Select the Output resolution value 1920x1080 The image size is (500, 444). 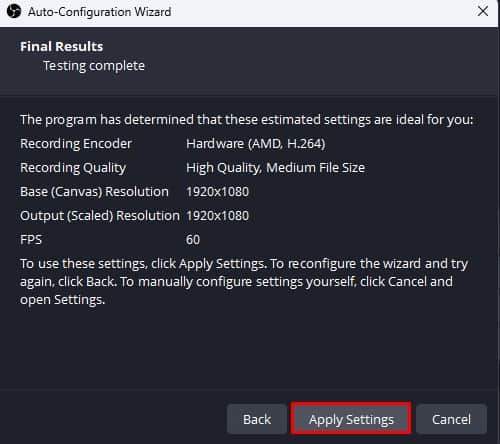coord(217,216)
